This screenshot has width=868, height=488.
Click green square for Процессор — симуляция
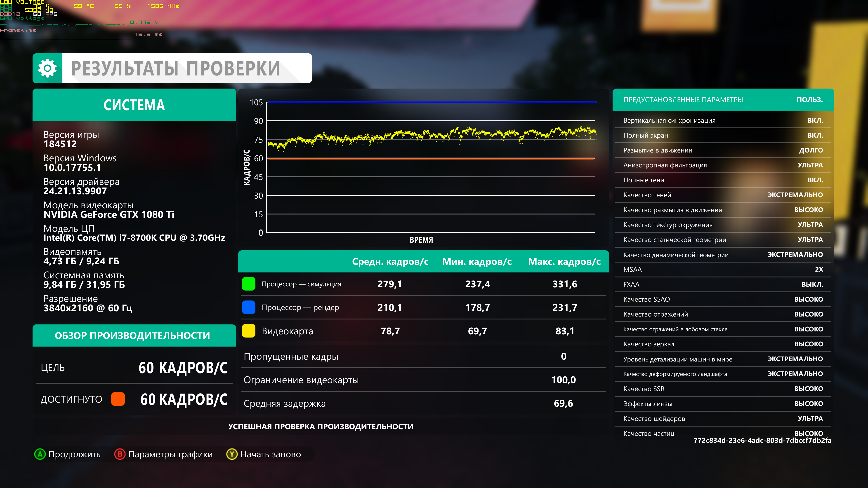(249, 284)
